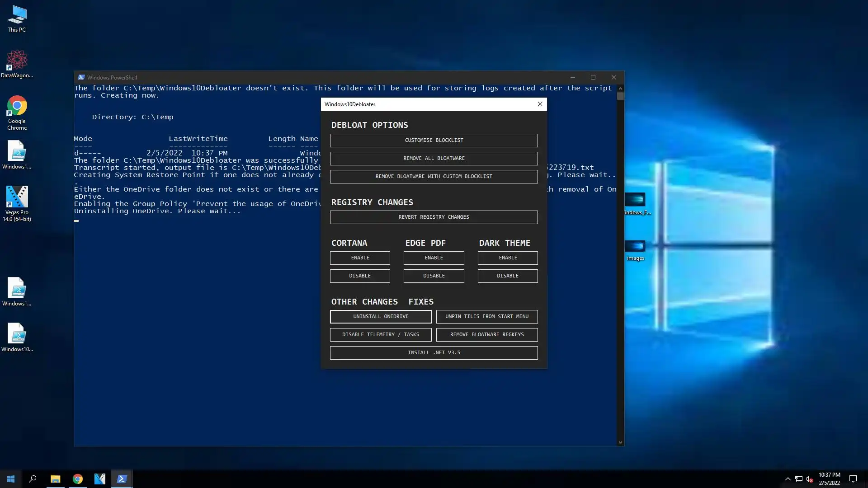The image size is (868, 488).
Task: Click Install .NET v3.5 button
Action: [434, 352]
